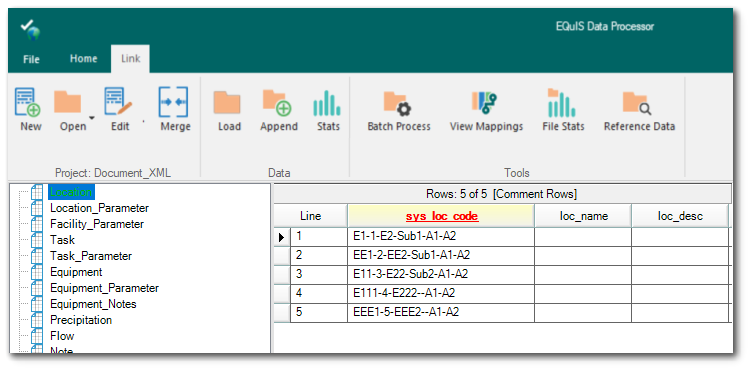Click the loc_desc column header
Image resolution: width=749 pixels, height=369 pixels.
pos(680,216)
